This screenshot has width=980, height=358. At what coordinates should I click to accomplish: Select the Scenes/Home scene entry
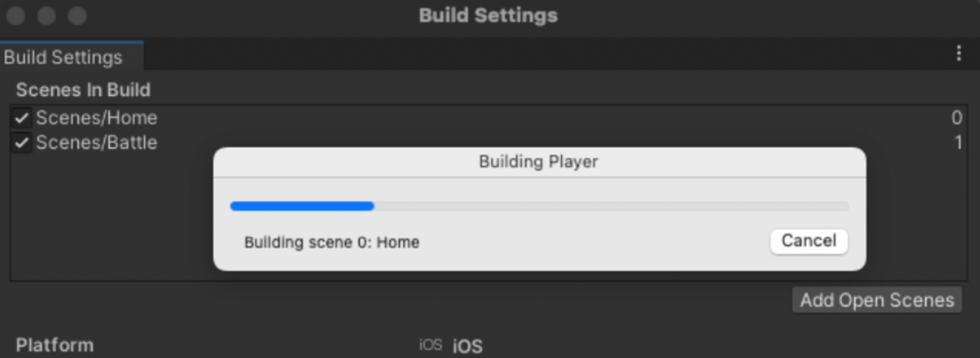pos(97,119)
